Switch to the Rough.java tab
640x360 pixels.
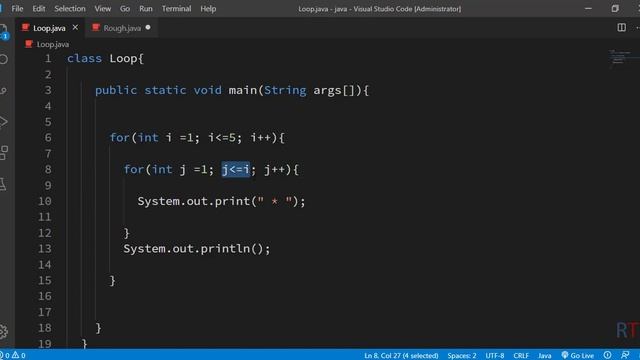[122, 28]
